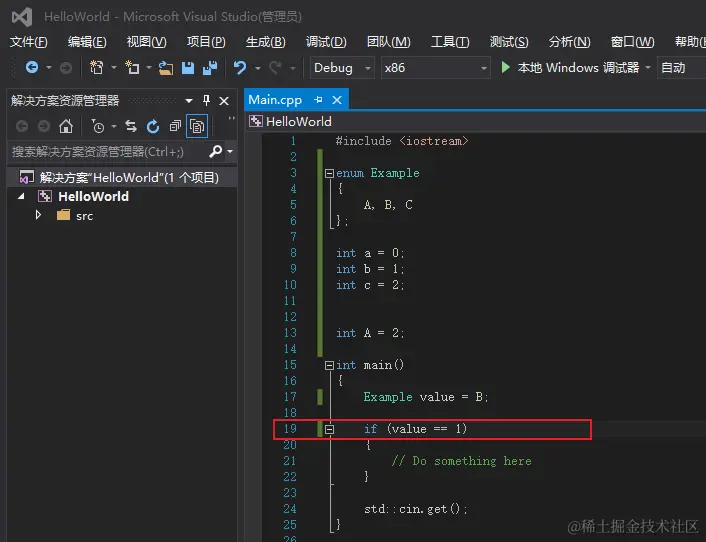This screenshot has height=542, width=706.
Task: Open debugger target dropdown arrow
Action: pyautogui.click(x=648, y=68)
